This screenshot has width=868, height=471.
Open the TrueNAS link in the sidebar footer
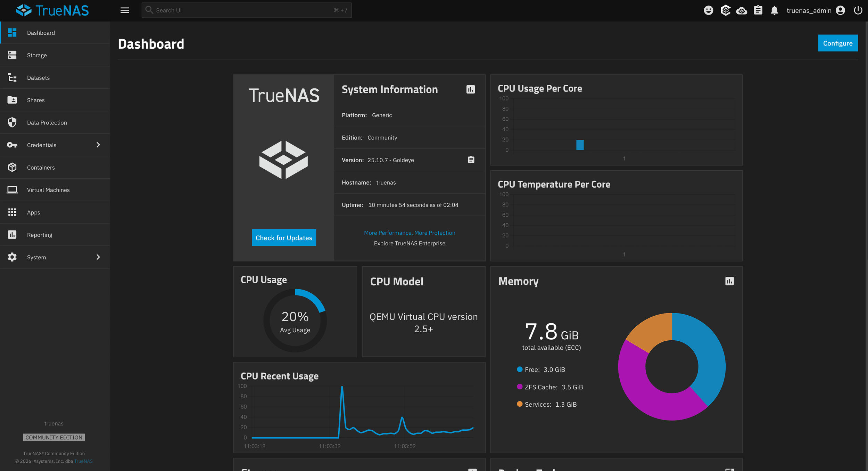tap(83, 461)
